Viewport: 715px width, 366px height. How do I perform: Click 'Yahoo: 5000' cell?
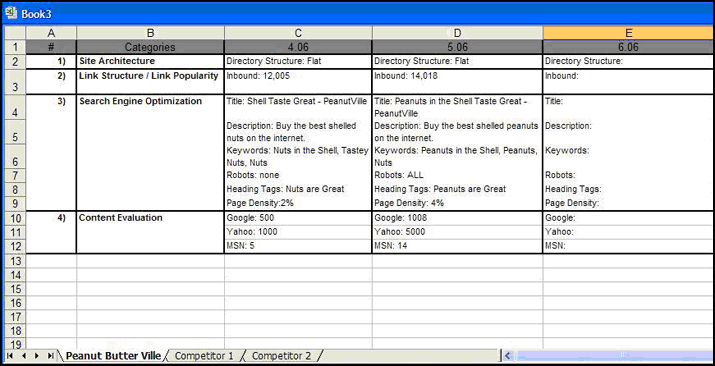pos(457,232)
